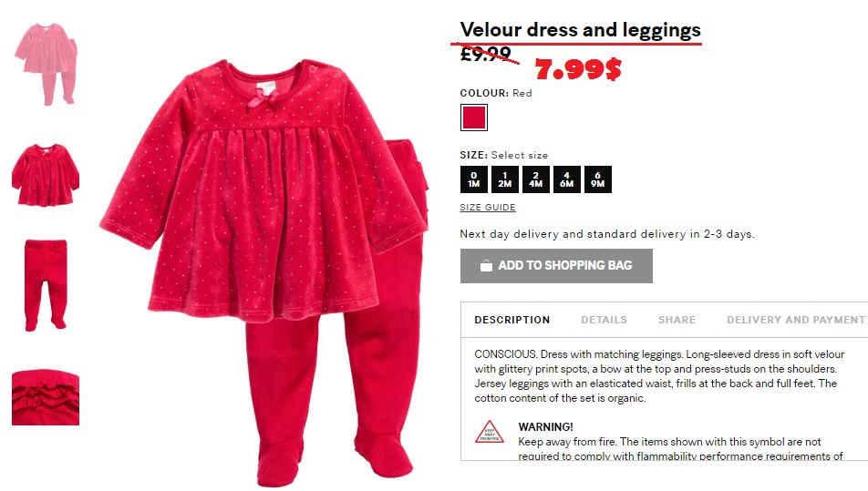Show the dress-only thumbnail

coord(46,175)
